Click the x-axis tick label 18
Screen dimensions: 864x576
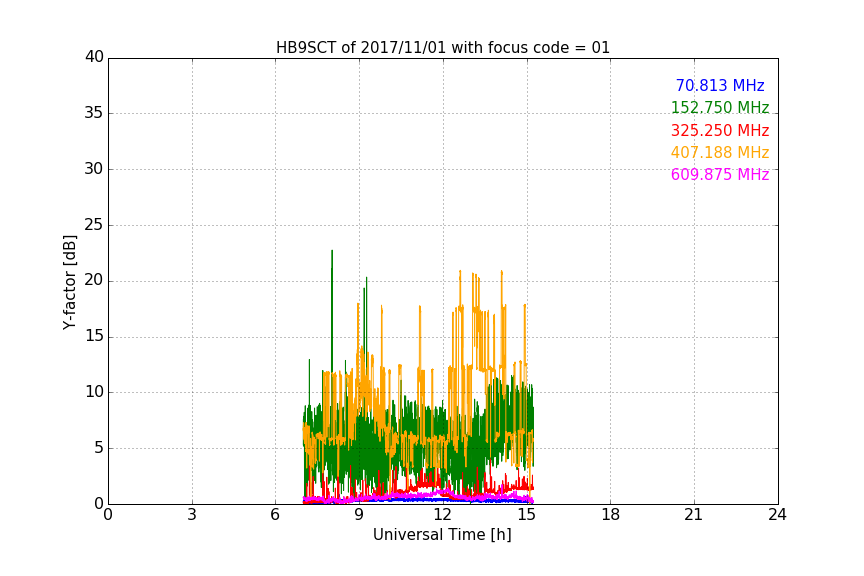point(611,515)
